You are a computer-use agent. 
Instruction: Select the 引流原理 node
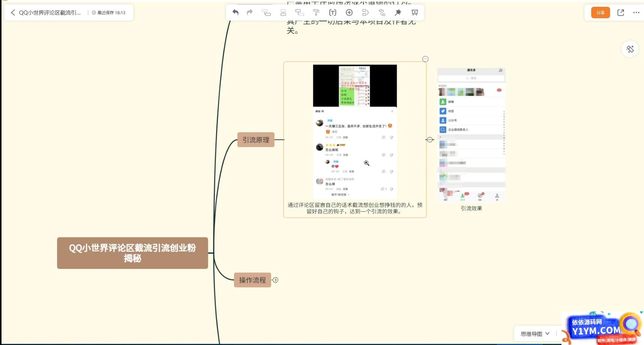(256, 140)
